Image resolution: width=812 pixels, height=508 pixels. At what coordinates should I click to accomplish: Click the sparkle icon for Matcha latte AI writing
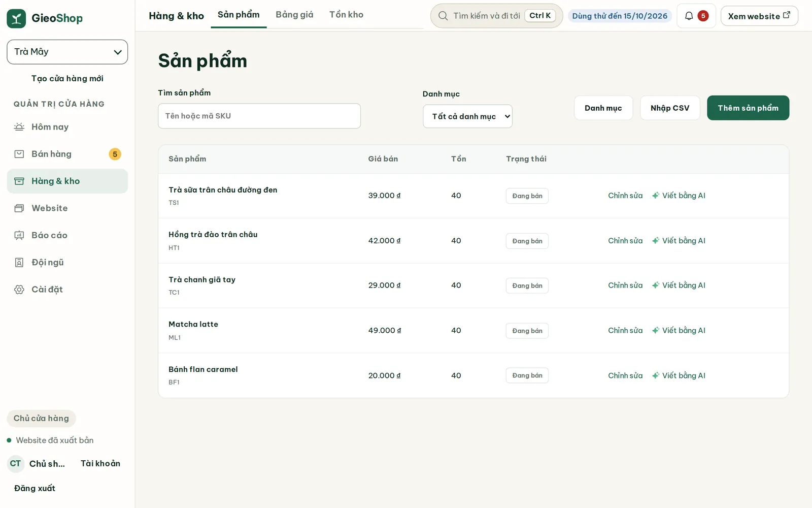[x=656, y=330]
